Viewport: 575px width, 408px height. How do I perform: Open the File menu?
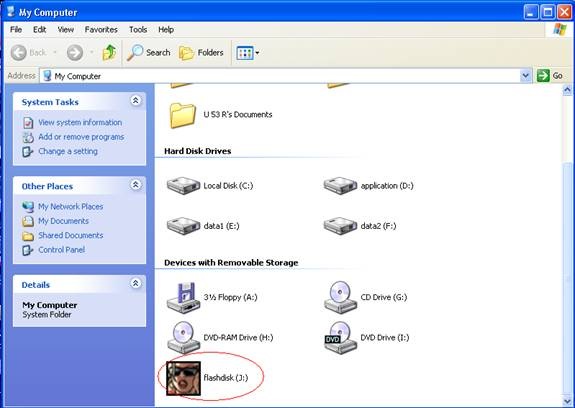(x=16, y=30)
